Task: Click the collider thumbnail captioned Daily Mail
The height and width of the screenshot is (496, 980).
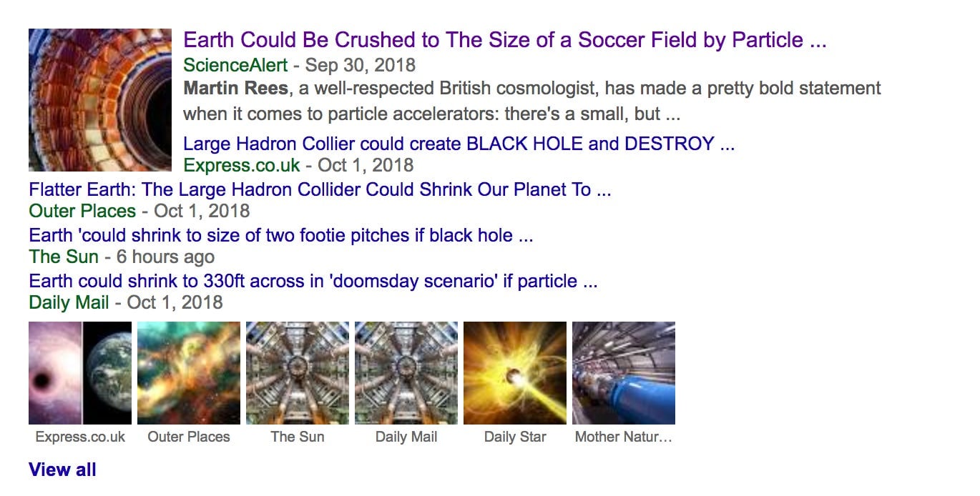Action: pyautogui.click(x=406, y=373)
